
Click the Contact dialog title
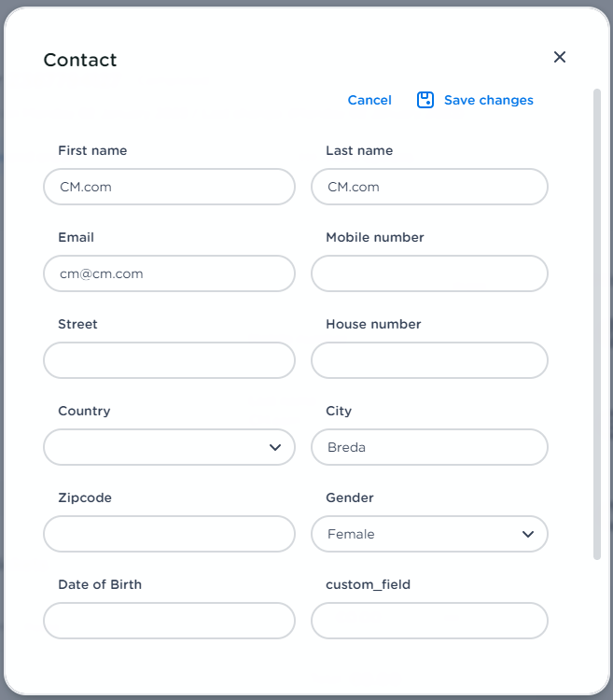pos(80,60)
